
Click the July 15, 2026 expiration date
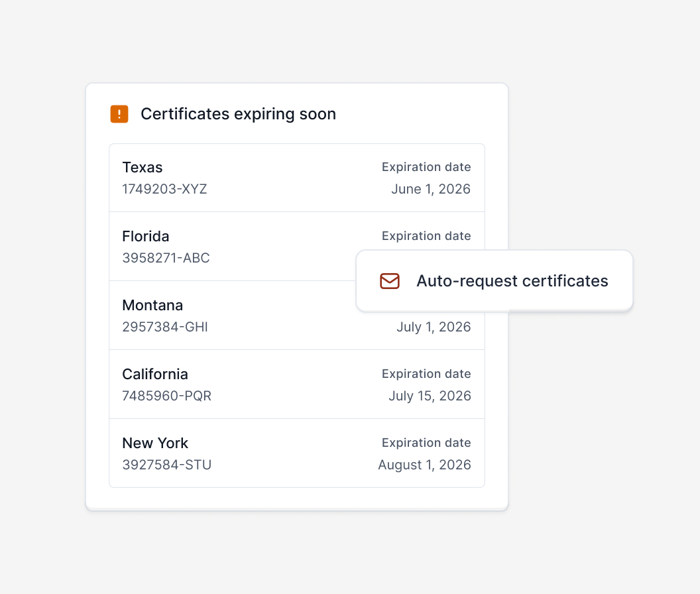tap(430, 396)
